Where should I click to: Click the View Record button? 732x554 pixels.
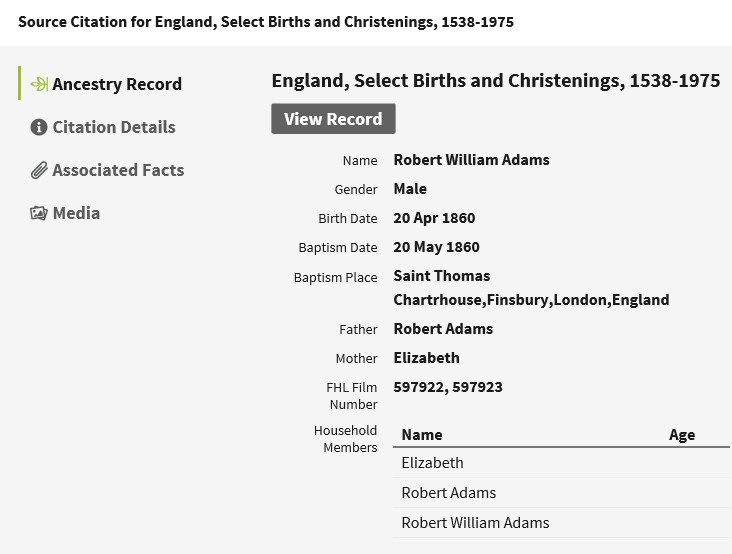coord(333,119)
